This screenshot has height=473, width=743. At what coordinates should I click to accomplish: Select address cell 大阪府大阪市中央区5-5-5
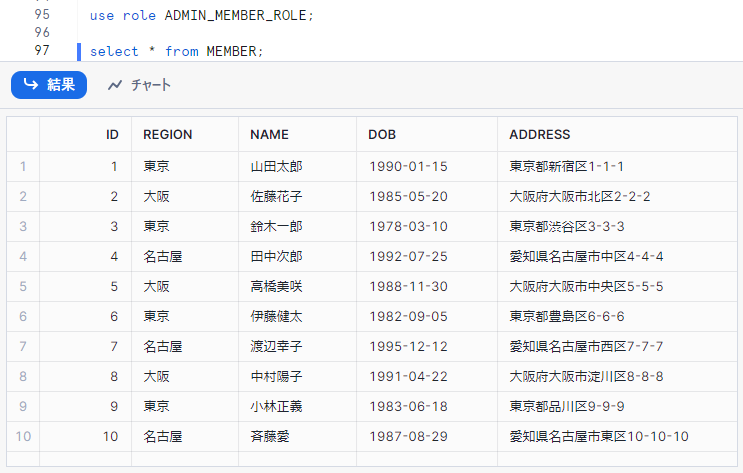tap(617, 286)
